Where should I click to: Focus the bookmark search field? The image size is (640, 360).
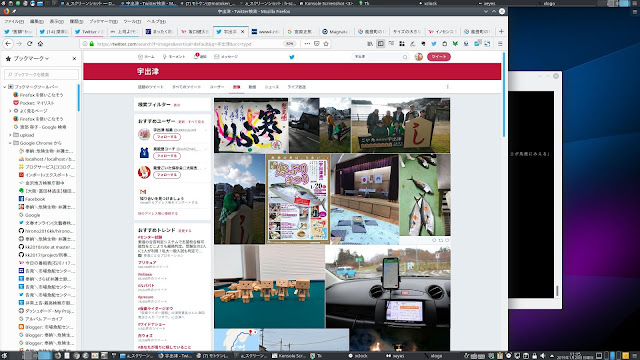(41, 74)
